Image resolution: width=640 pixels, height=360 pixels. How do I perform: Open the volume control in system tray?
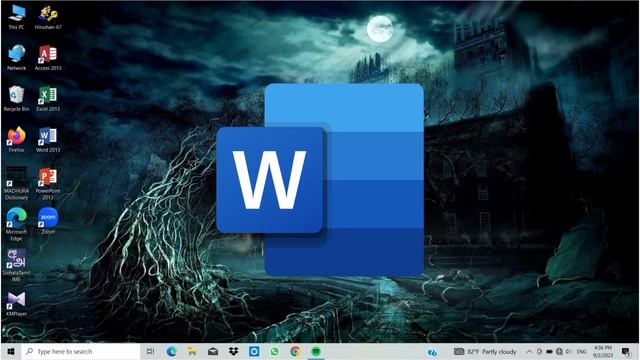pos(568,351)
